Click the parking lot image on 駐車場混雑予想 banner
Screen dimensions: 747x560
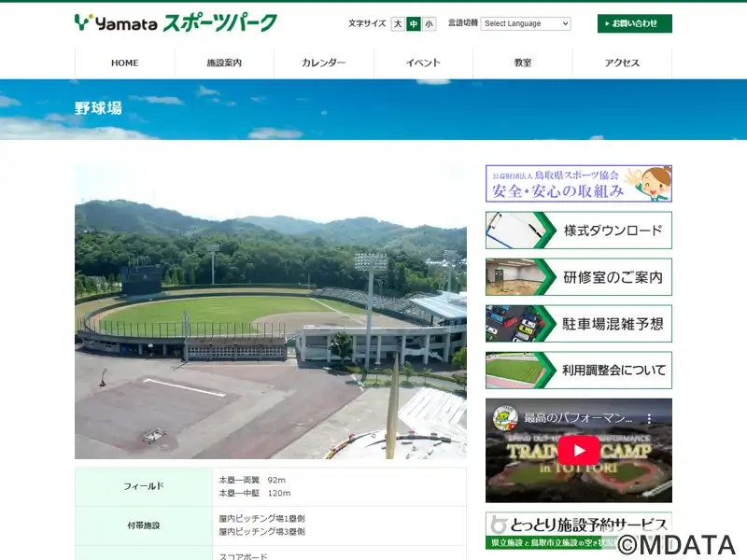515,324
